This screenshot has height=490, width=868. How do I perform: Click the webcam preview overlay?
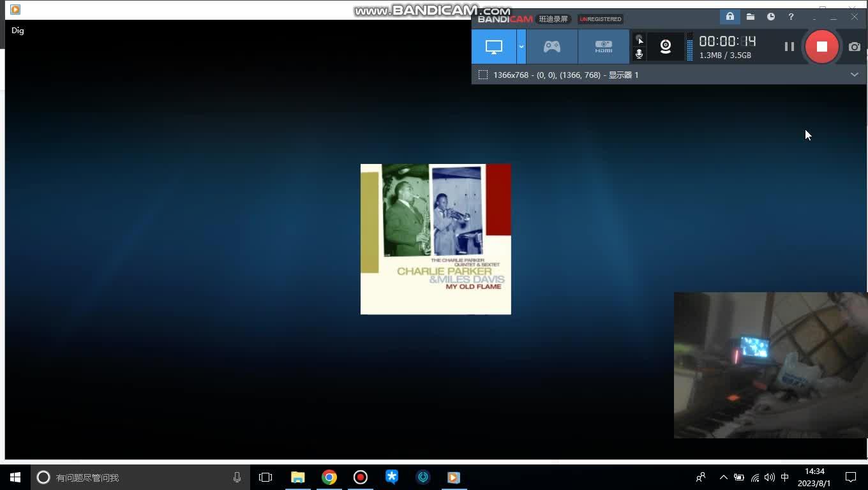click(x=771, y=365)
